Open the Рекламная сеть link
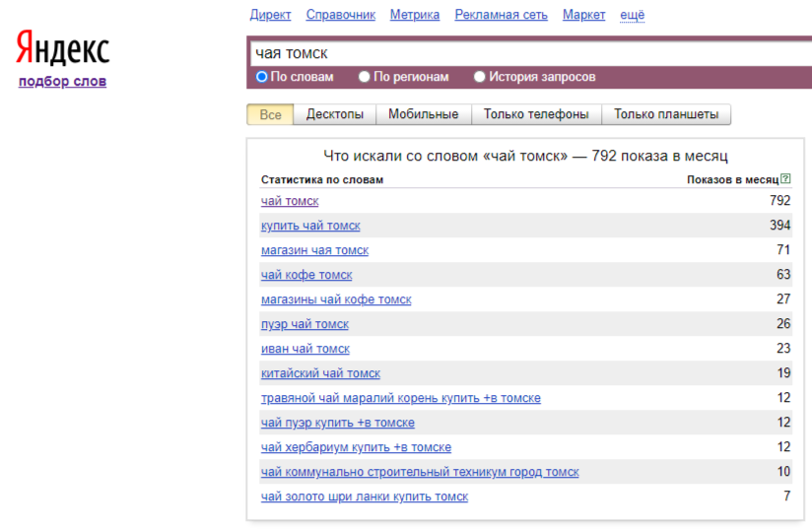The width and height of the screenshot is (812, 529). click(502, 15)
